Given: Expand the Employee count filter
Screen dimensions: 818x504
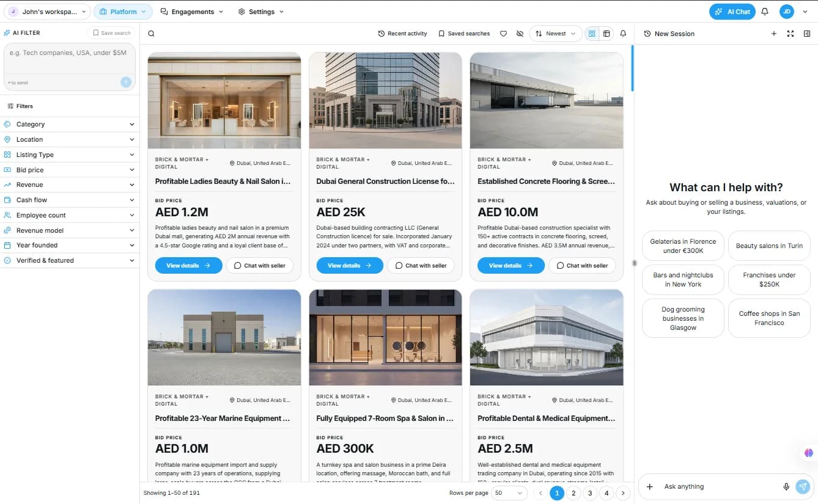Looking at the screenshot, I should point(70,215).
